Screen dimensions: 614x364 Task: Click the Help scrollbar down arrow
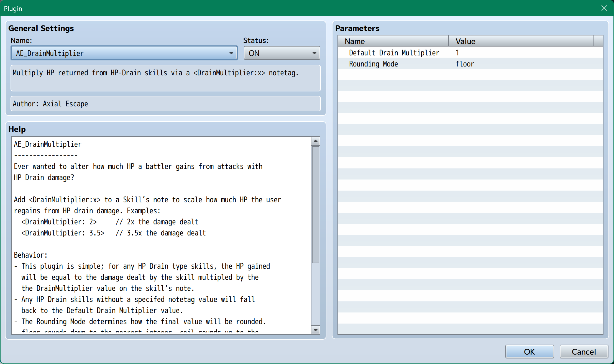pyautogui.click(x=316, y=330)
